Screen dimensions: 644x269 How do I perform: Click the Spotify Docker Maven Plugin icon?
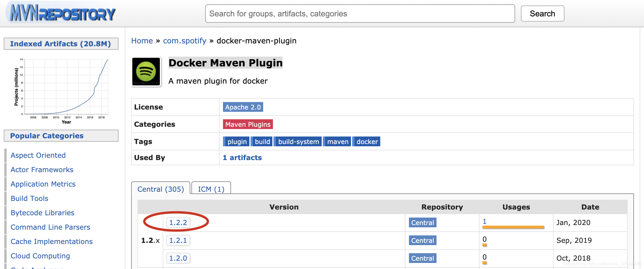(x=146, y=71)
